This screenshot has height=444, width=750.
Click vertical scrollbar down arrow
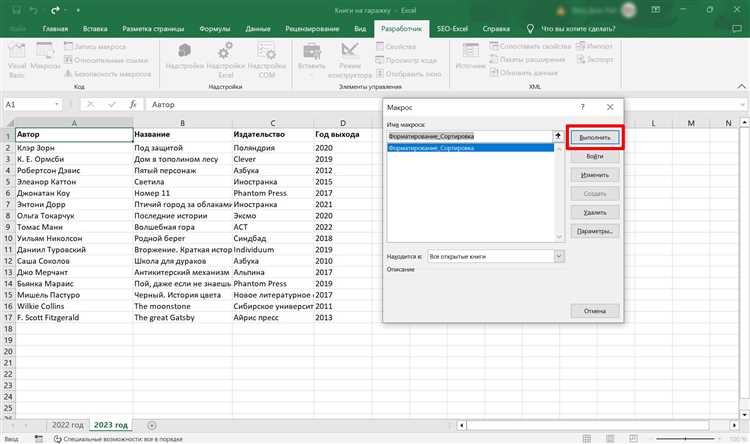click(x=745, y=414)
